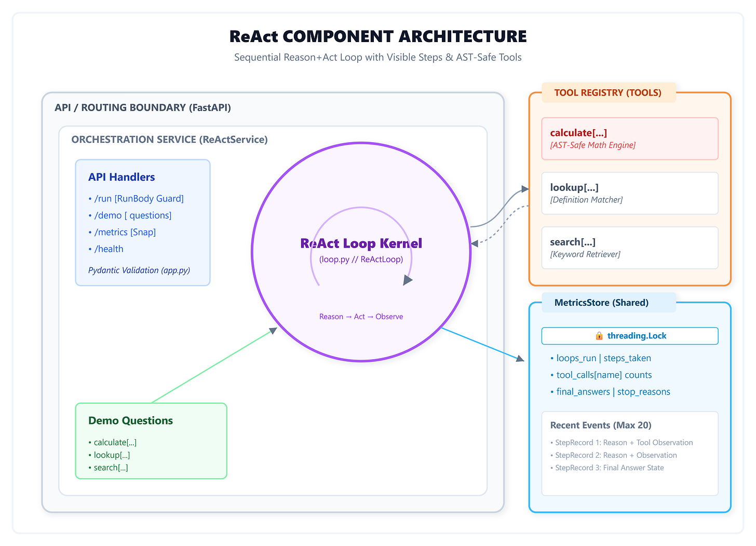Click StepRecord 3: Final Answer State
756x546 pixels.
pyautogui.click(x=607, y=468)
